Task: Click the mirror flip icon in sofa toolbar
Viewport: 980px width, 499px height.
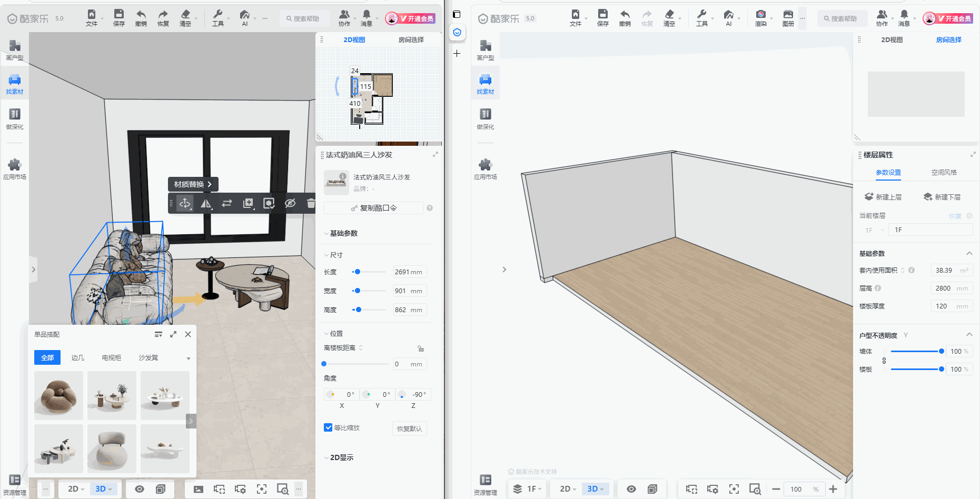Action: (206, 204)
